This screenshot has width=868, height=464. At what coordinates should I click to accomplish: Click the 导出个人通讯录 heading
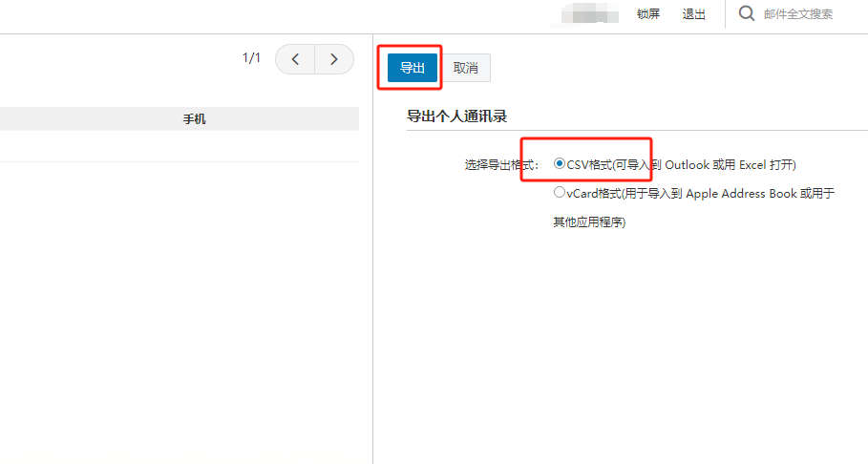pyautogui.click(x=456, y=116)
